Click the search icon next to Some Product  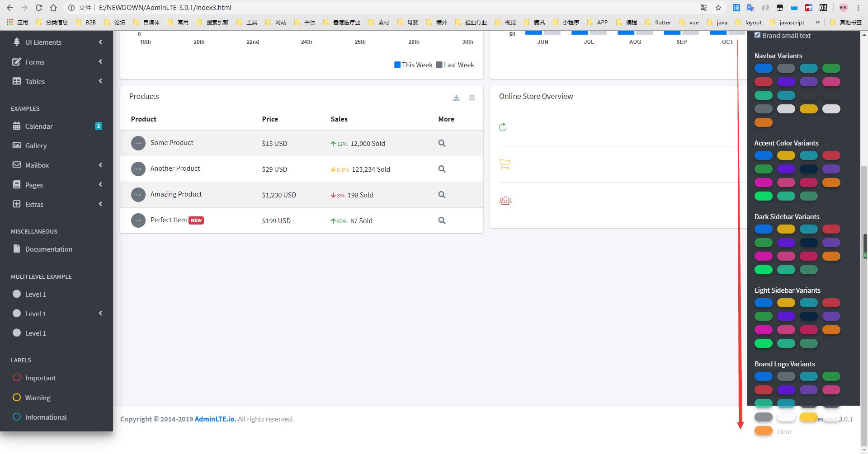coord(442,143)
